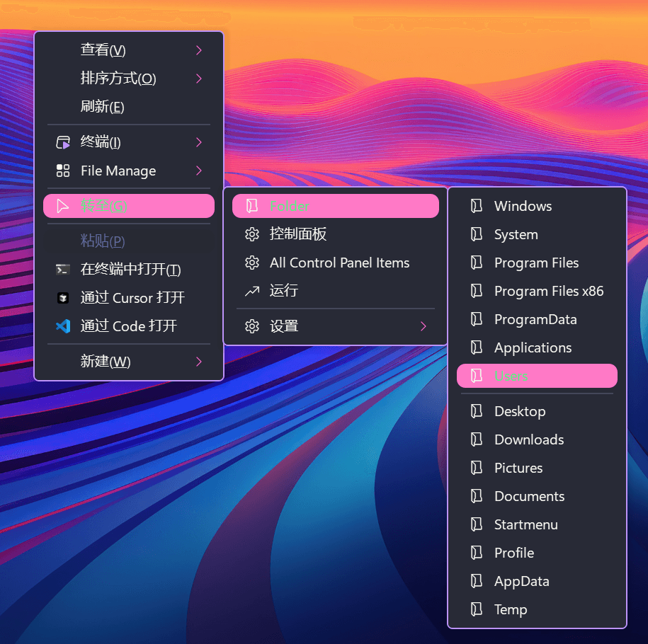
Task: Click the arrow icon next to 运行
Action: (x=252, y=291)
